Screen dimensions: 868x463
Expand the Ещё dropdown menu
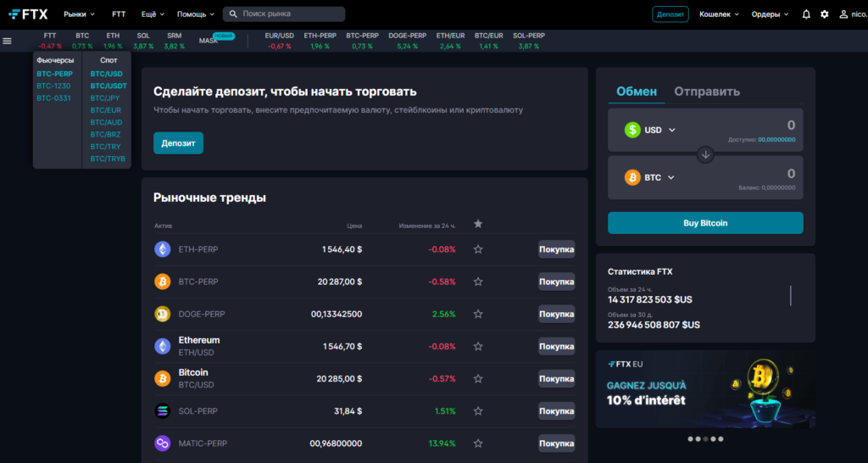[x=153, y=14]
